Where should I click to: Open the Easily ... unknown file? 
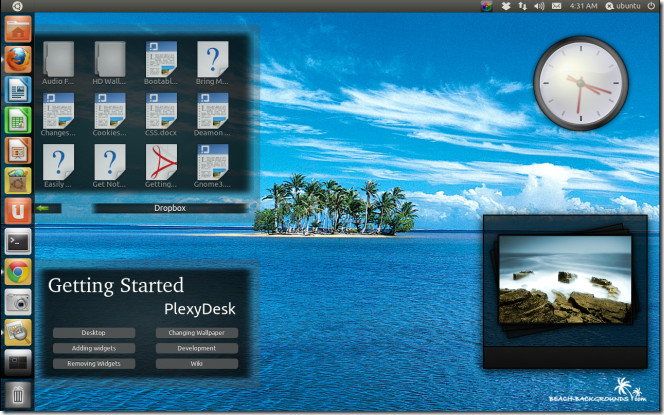(x=58, y=166)
